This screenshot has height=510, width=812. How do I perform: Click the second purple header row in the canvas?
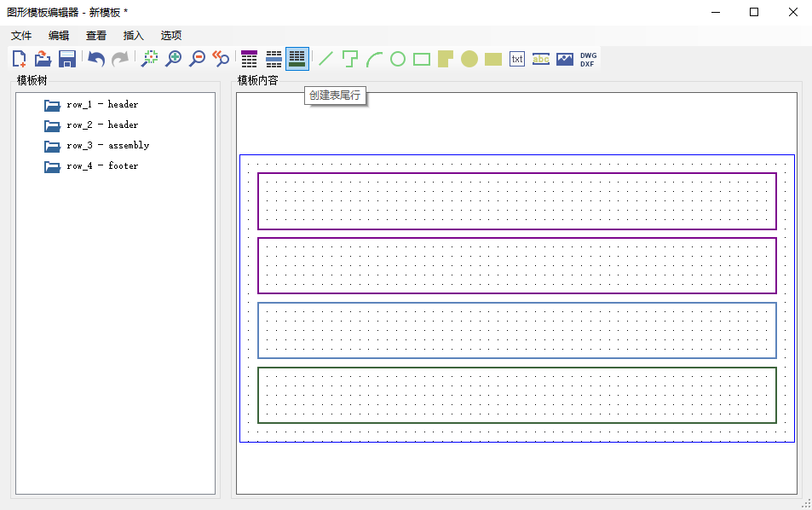[517, 266]
